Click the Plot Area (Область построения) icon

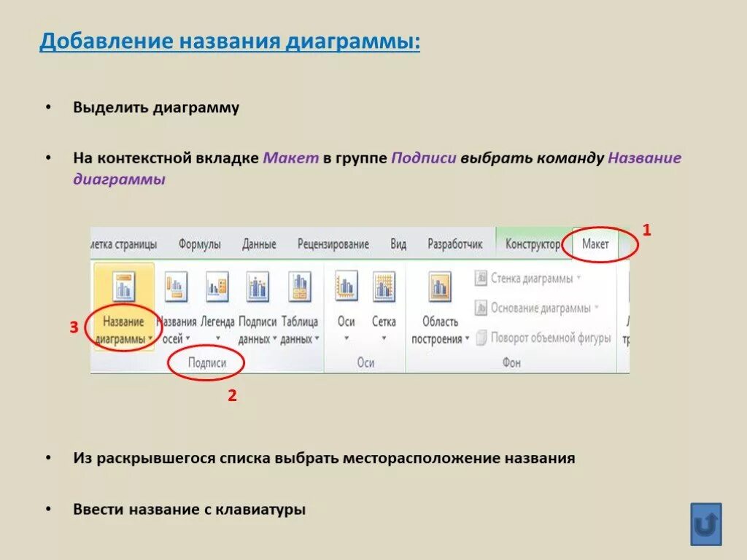(440, 287)
